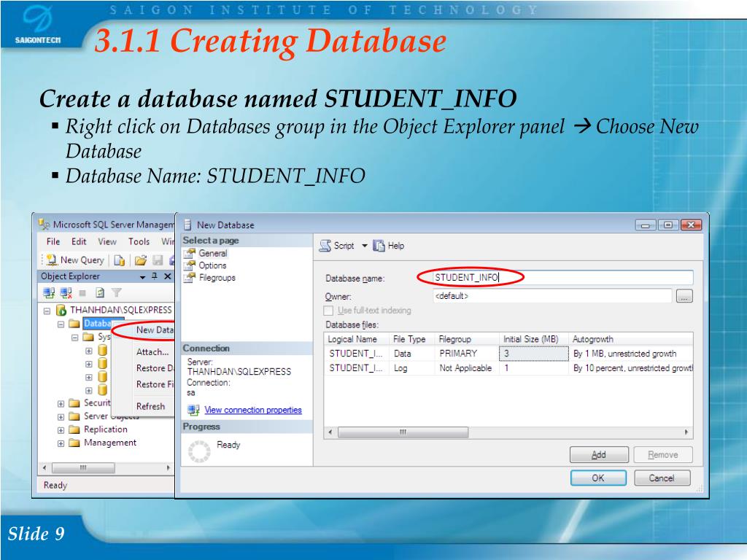
Task: Click the New Query toolbar button
Action: pos(76,260)
